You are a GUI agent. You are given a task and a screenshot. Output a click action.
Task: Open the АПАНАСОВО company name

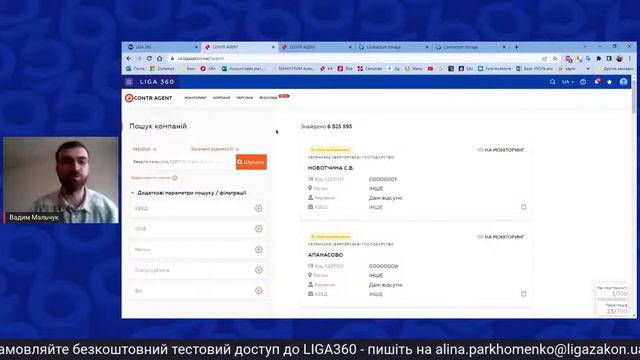[325, 255]
